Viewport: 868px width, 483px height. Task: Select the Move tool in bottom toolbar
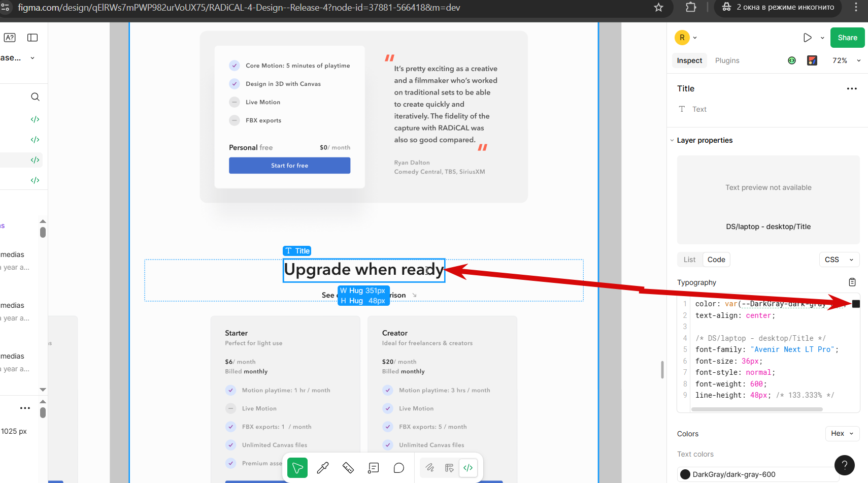(297, 468)
